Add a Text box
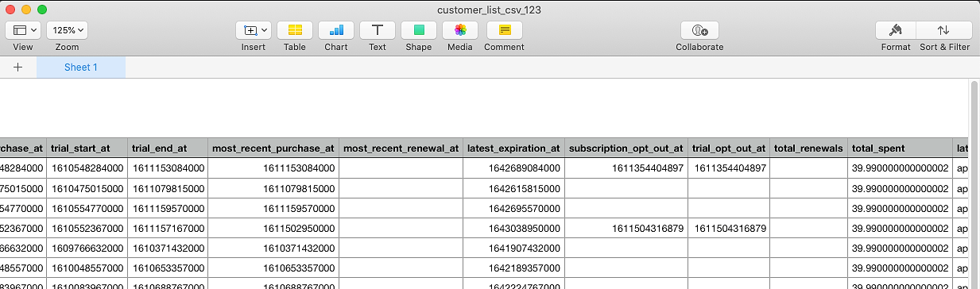The image size is (980, 289). (x=378, y=30)
